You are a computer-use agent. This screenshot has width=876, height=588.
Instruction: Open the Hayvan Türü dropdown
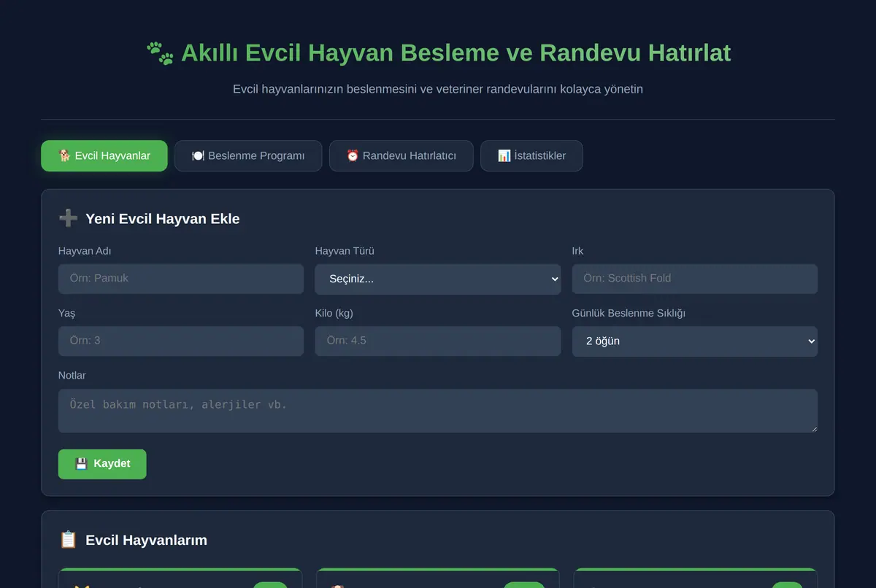[438, 279]
